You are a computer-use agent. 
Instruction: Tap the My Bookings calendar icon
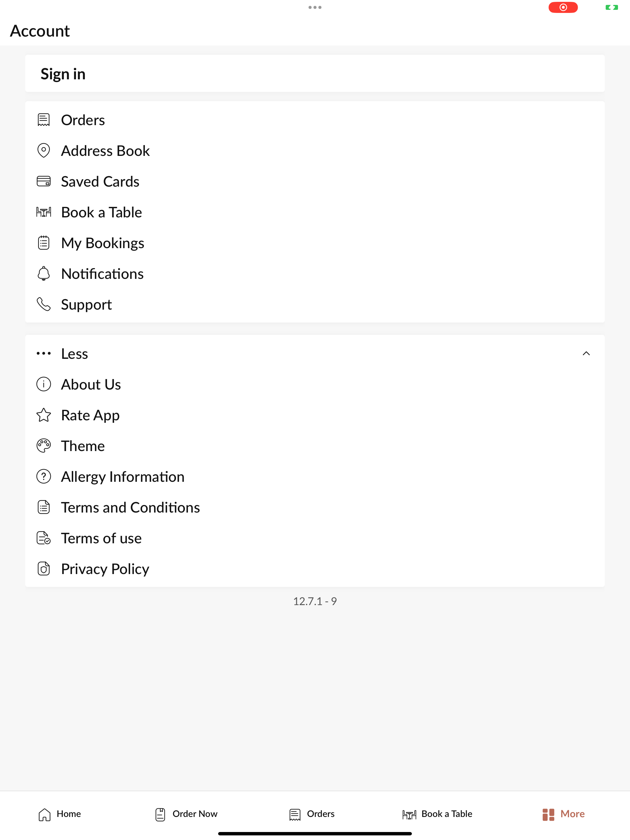[44, 243]
